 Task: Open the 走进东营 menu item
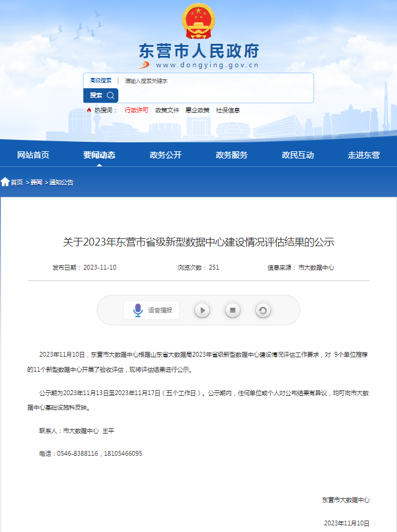pos(364,155)
